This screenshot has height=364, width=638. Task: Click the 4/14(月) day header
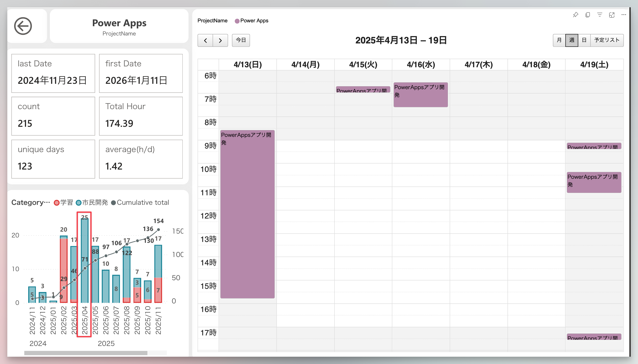pyautogui.click(x=305, y=65)
